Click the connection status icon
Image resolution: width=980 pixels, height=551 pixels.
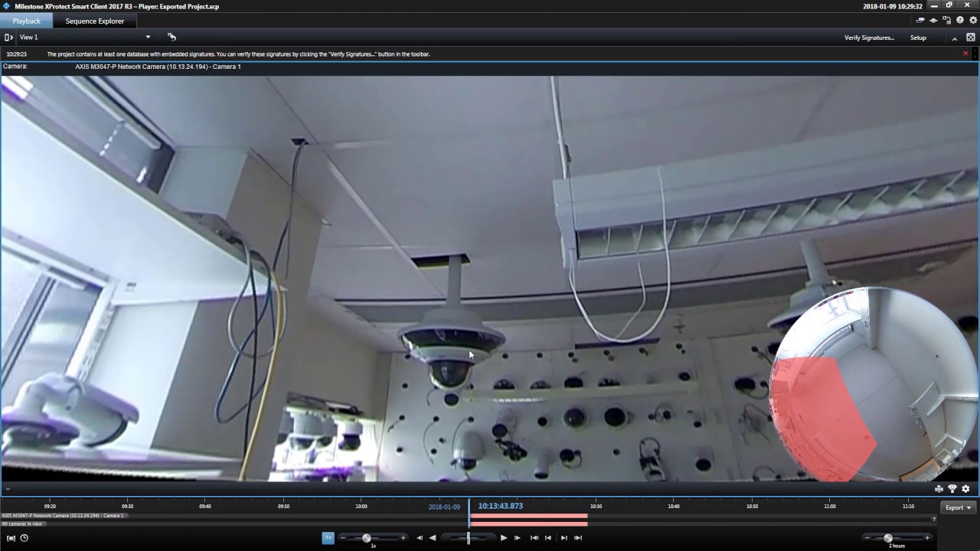coord(933,21)
